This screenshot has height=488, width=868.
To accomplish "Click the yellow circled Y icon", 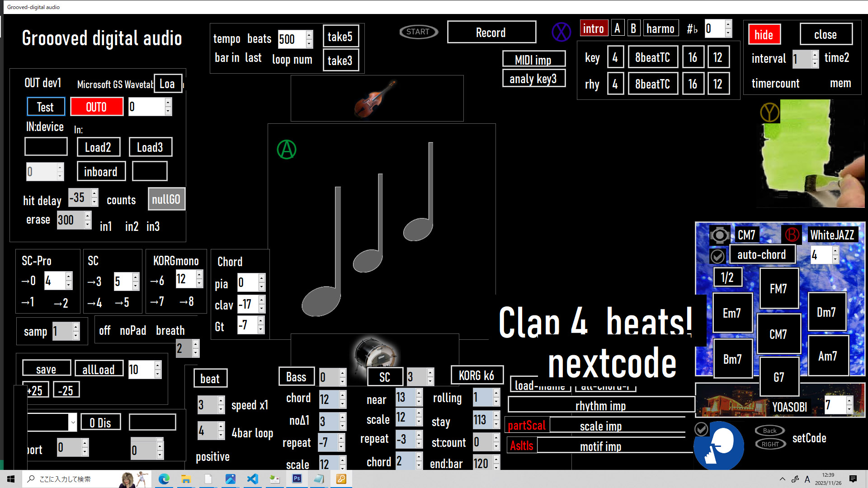I will [769, 113].
